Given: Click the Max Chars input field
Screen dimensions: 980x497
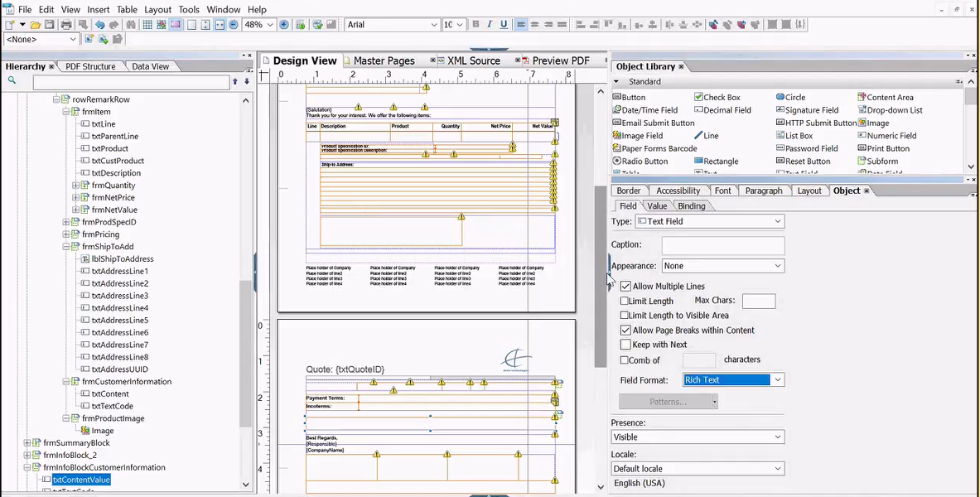Looking at the screenshot, I should [x=759, y=302].
